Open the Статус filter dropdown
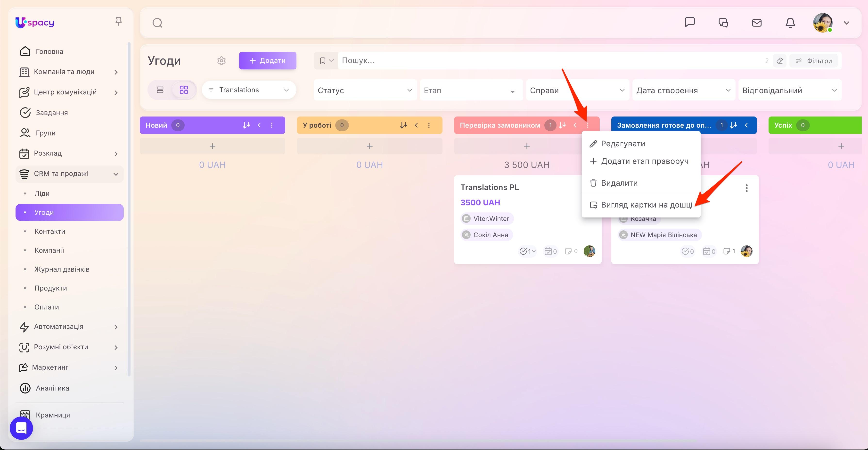Viewport: 868px width, 450px height. coord(365,90)
